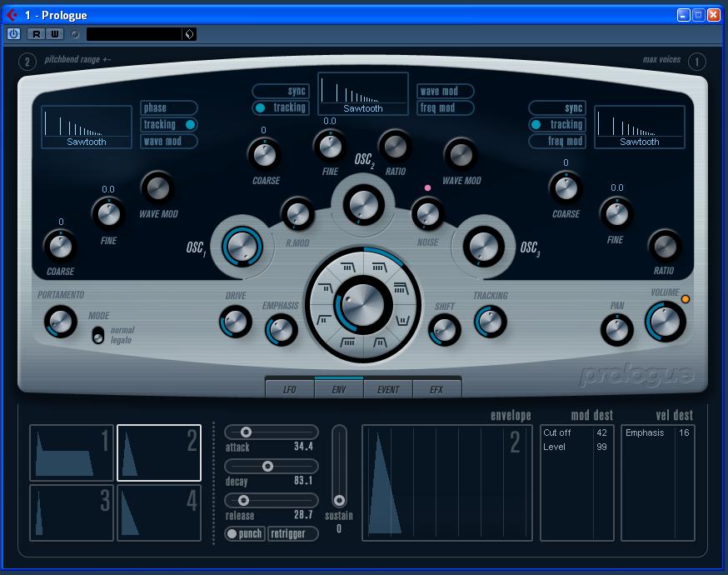
Task: Click the filter cutoff center knob
Action: 363,305
